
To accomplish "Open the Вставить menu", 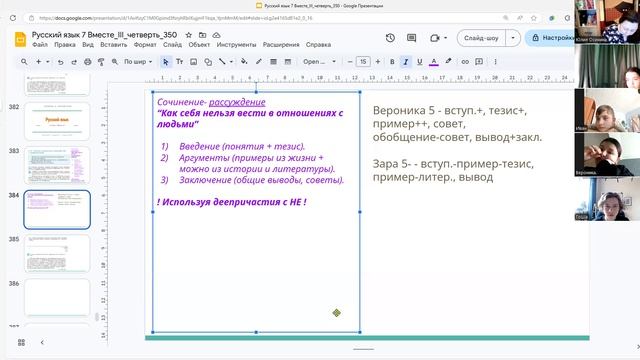I will [113, 44].
